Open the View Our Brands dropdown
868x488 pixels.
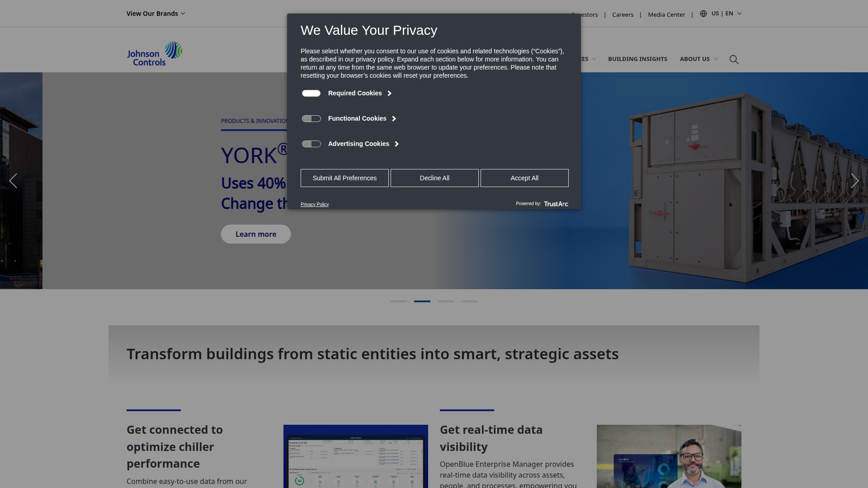coord(156,13)
